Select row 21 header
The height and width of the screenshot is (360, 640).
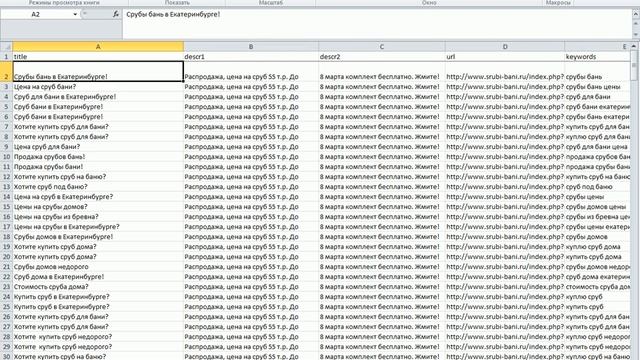pos(6,267)
